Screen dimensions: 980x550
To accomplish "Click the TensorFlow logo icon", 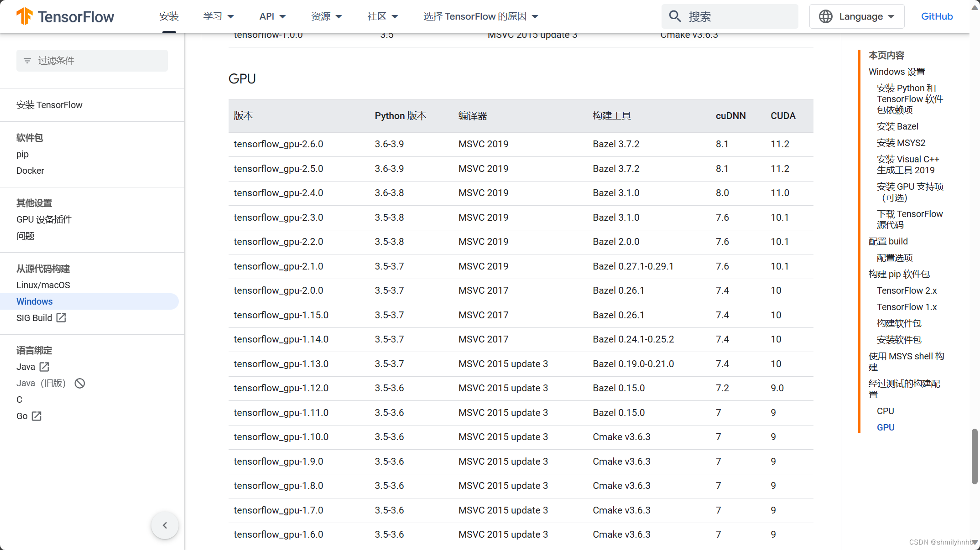I will 25,16.
